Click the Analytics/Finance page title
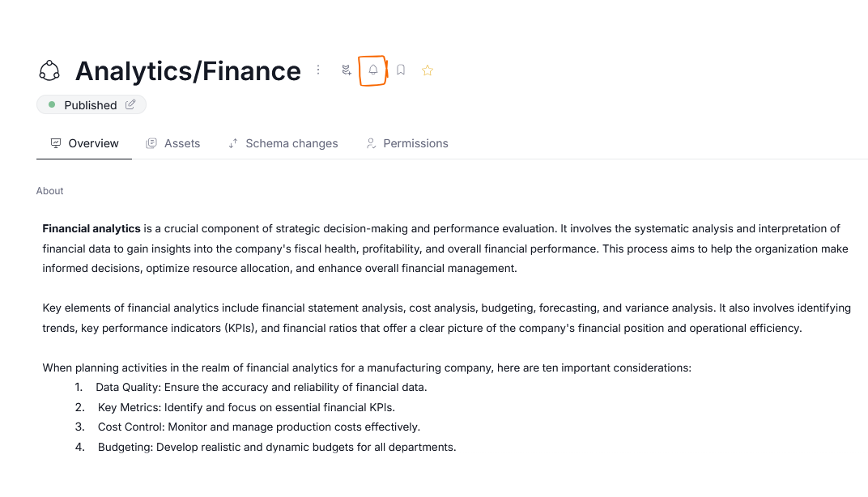Screen dimensions: 868x497 [188, 71]
